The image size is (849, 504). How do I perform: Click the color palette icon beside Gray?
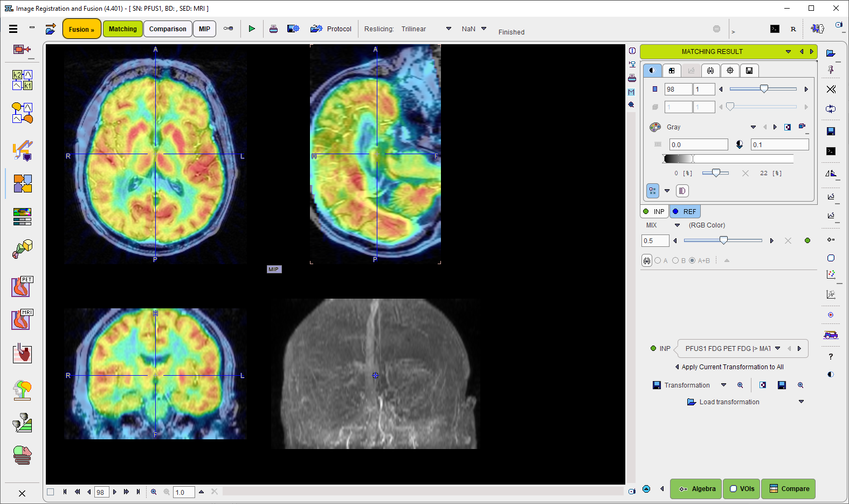(655, 127)
